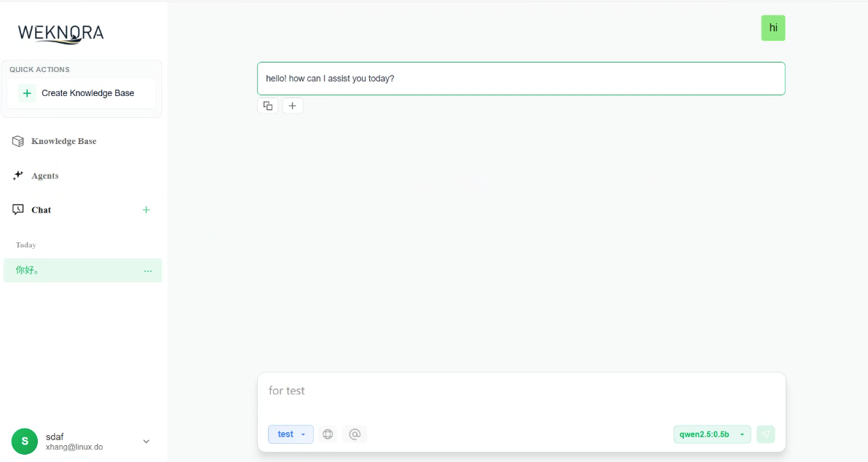Open options for the 你好 chat via ellipsis
The width and height of the screenshot is (868, 462).
click(148, 270)
